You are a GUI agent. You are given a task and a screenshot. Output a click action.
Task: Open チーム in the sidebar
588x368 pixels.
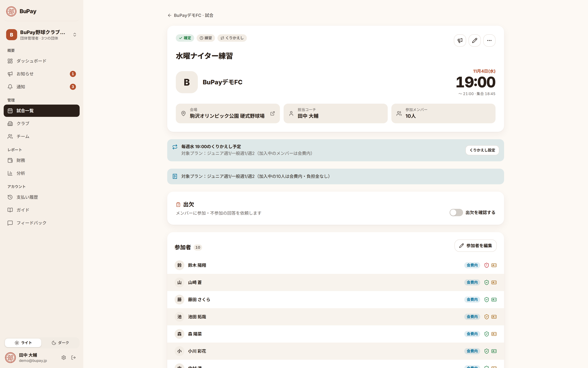[x=41, y=136]
